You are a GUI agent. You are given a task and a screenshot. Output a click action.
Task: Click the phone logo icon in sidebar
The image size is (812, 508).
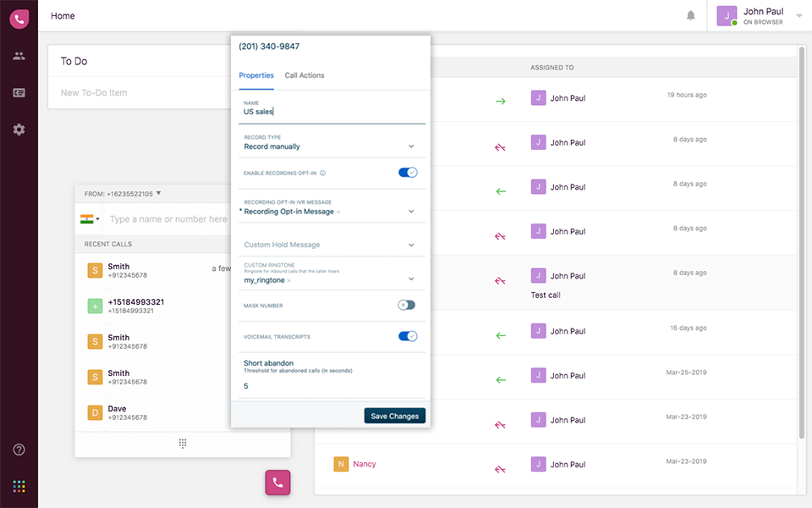click(19, 18)
